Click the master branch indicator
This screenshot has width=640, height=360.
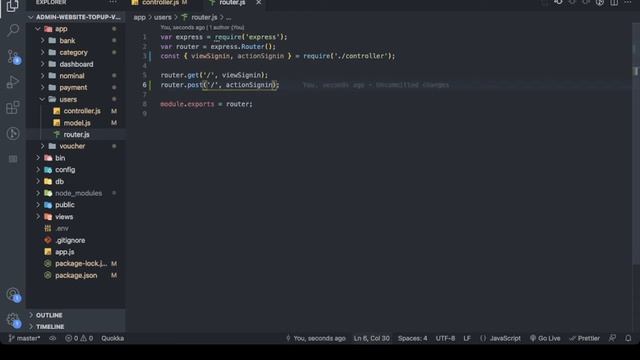[x=24, y=338]
